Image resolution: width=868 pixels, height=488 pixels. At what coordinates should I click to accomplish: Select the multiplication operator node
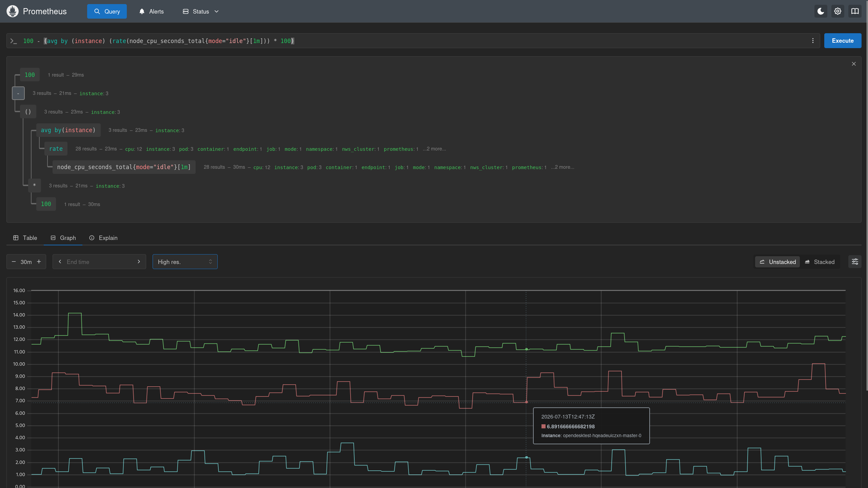[34, 185]
